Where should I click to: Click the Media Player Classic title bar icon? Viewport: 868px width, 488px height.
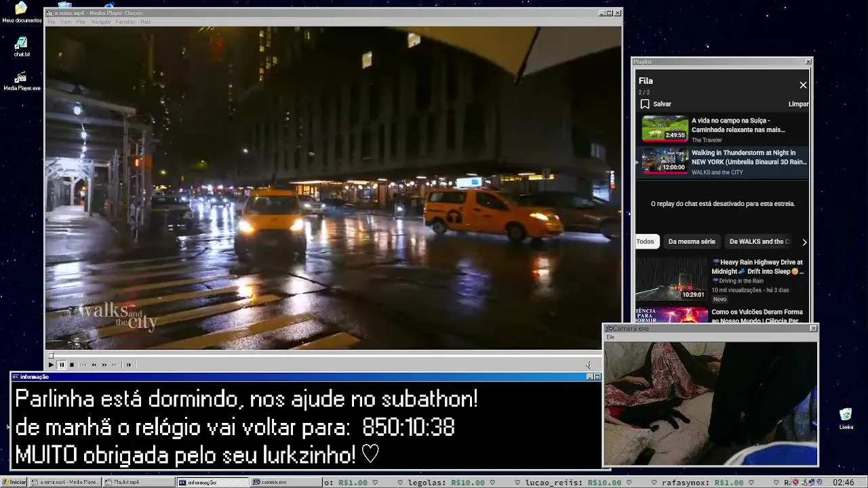(50, 13)
